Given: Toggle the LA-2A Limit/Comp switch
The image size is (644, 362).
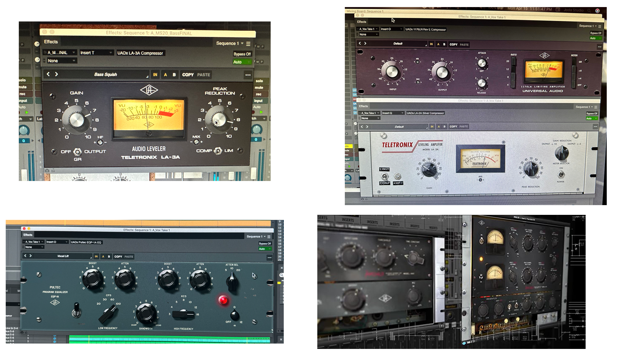Looking at the screenshot, I should pos(385,176).
